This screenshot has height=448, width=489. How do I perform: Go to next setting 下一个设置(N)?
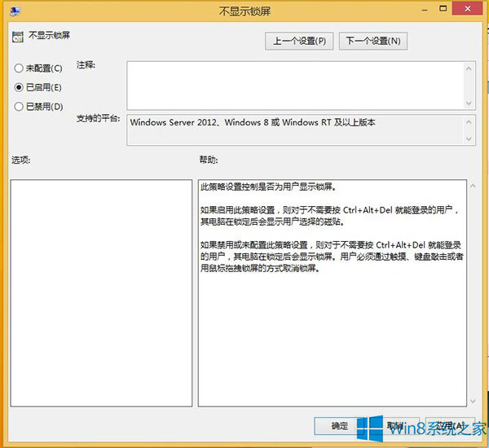click(373, 41)
